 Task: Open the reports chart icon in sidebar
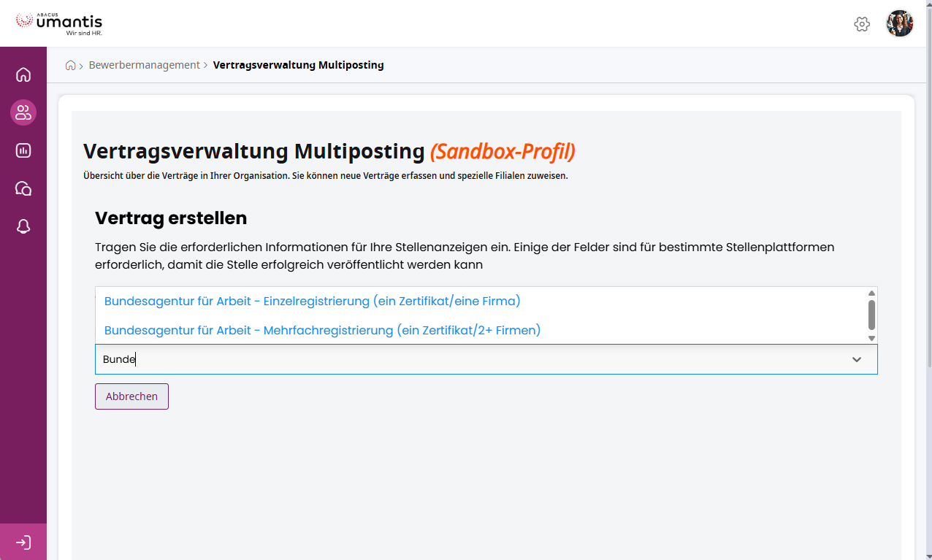coord(23,150)
